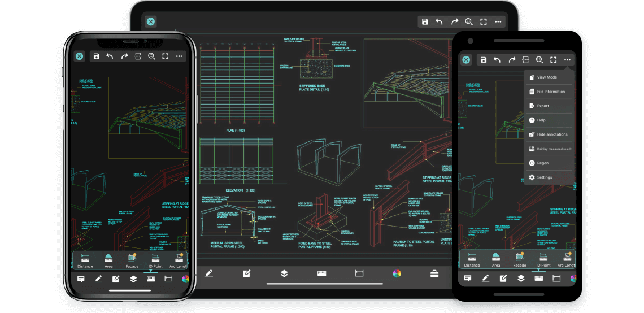The width and height of the screenshot is (644, 313).
Task: Enter full screen on the right phone
Action: pos(553,59)
